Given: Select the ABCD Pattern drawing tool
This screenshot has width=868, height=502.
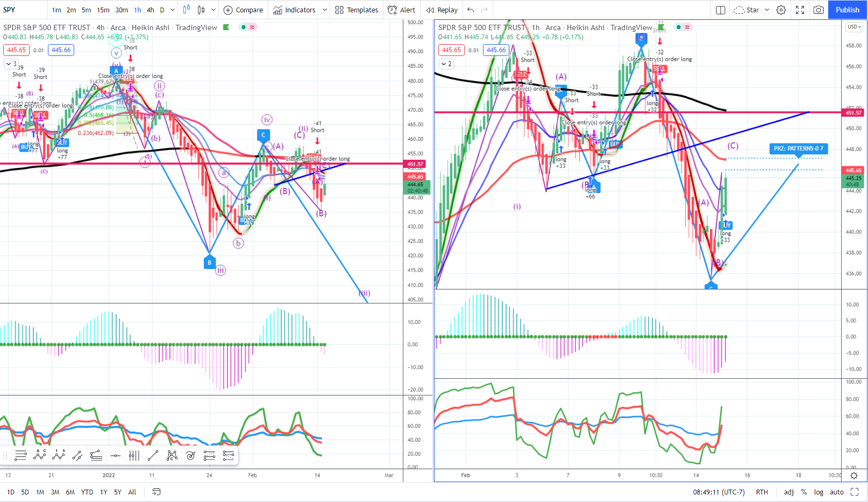Looking at the screenshot, I should (x=40, y=456).
